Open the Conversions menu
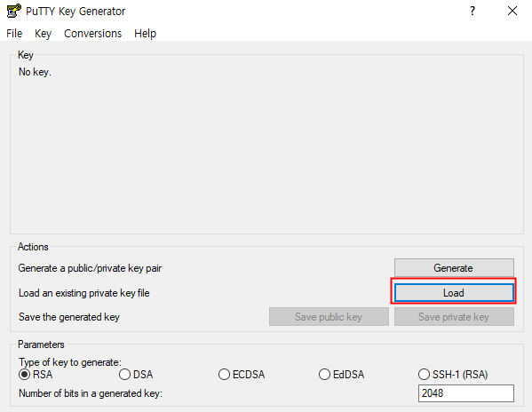The image size is (532, 412). [x=92, y=34]
